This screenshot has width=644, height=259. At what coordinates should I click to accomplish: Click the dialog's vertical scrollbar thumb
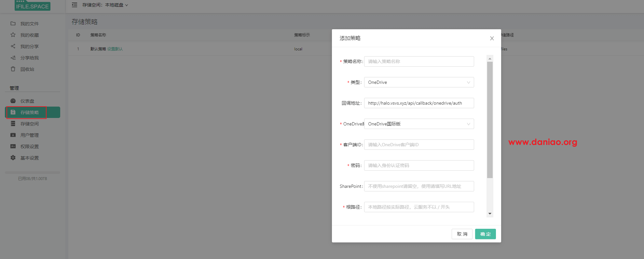490,120
